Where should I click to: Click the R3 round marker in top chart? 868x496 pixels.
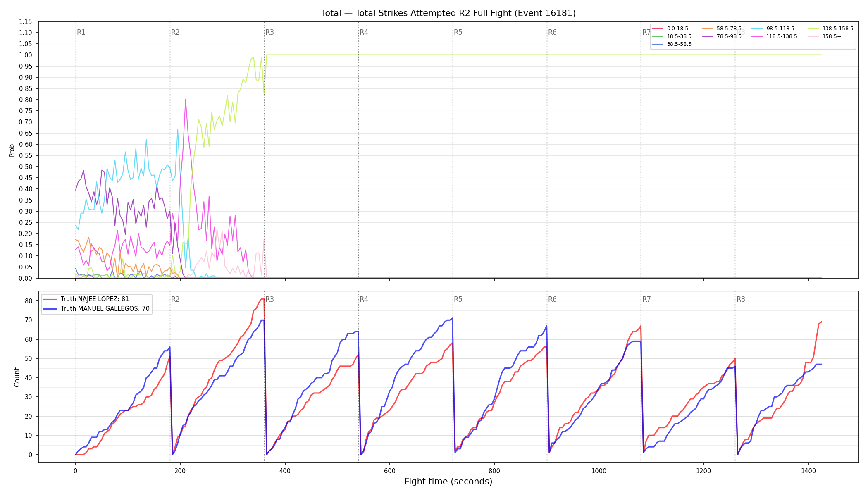pyautogui.click(x=269, y=32)
